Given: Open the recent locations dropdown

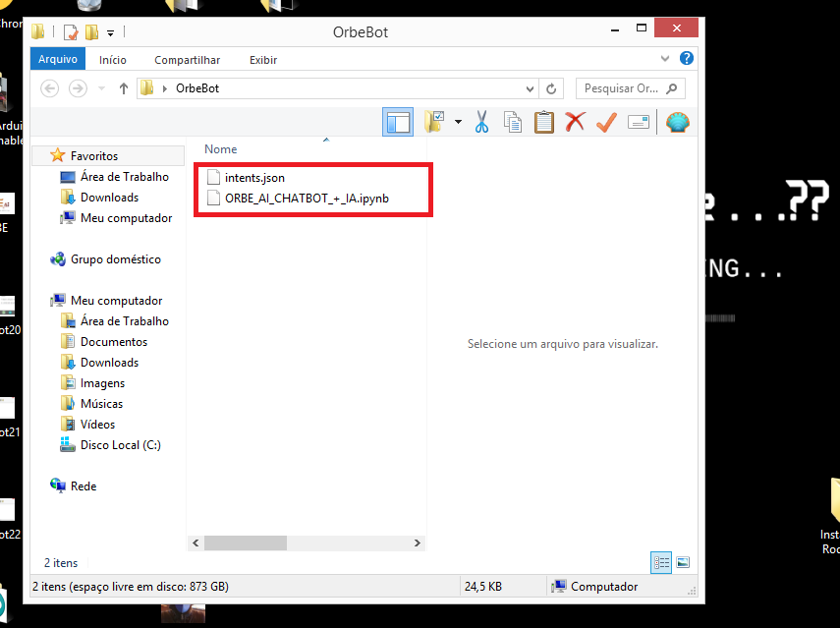Looking at the screenshot, I should (x=102, y=88).
